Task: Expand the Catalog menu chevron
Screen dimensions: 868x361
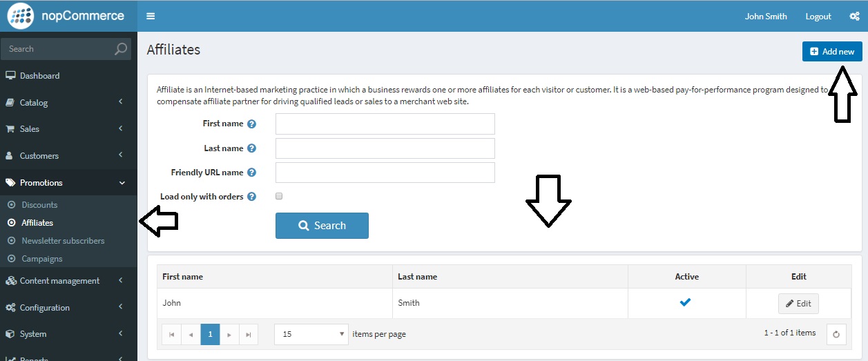Action: click(121, 102)
